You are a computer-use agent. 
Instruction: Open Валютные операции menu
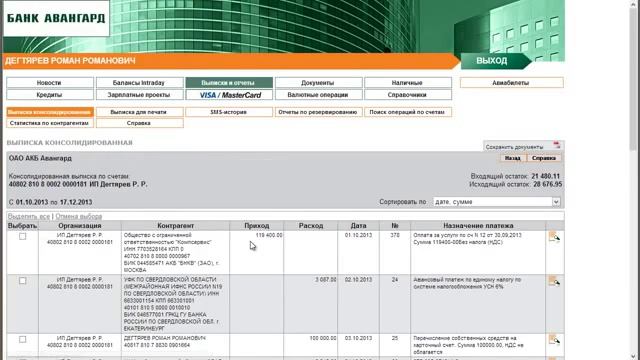click(x=318, y=95)
